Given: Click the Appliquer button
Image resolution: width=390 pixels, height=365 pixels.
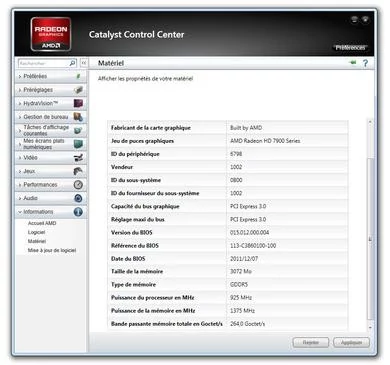Looking at the screenshot, I should tap(351, 342).
